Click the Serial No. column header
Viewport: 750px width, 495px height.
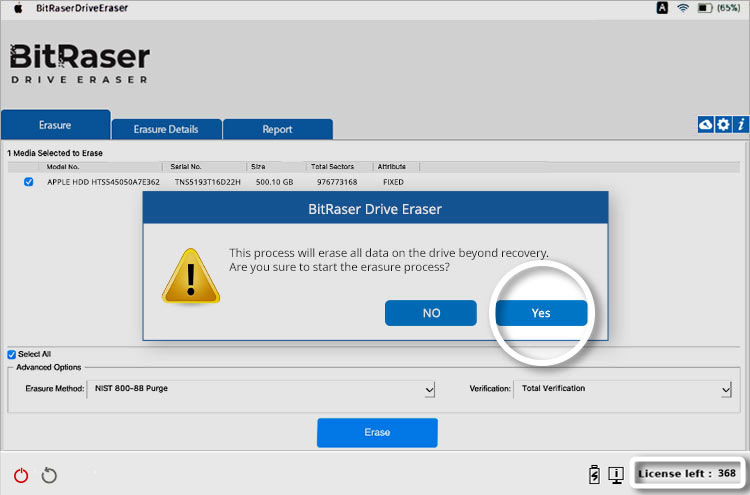point(186,166)
